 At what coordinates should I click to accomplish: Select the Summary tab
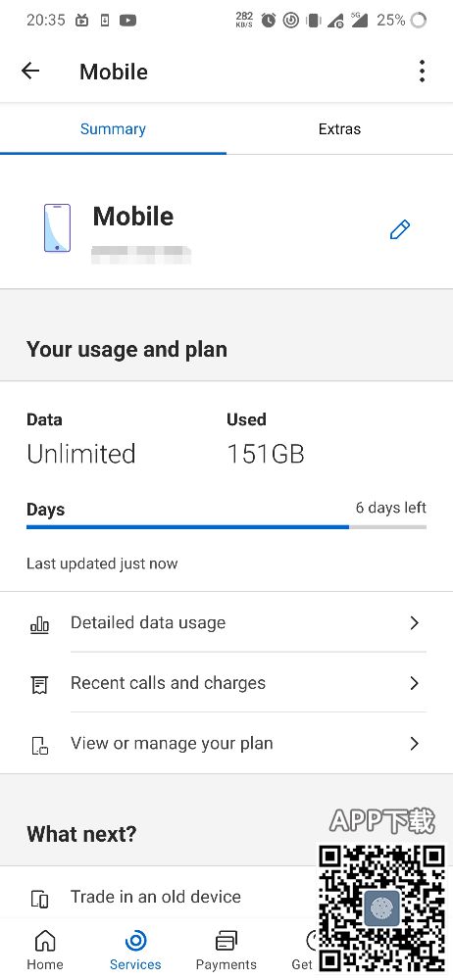(114, 128)
